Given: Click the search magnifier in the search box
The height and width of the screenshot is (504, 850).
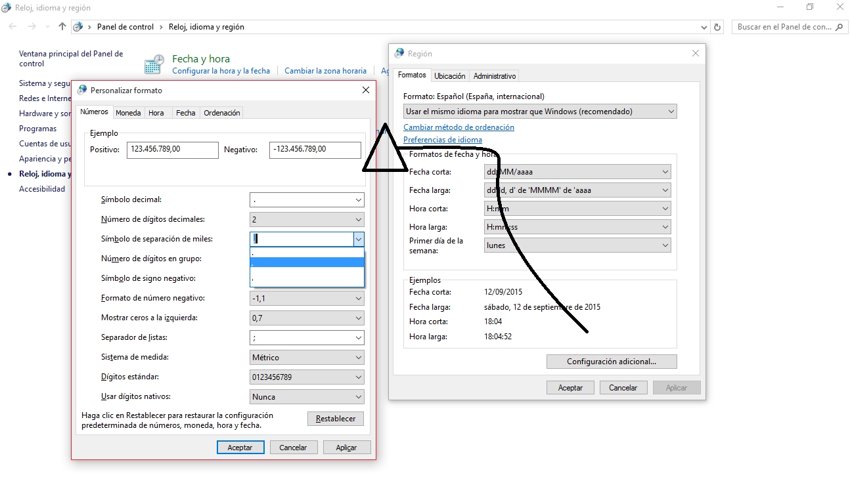Looking at the screenshot, I should [x=839, y=27].
